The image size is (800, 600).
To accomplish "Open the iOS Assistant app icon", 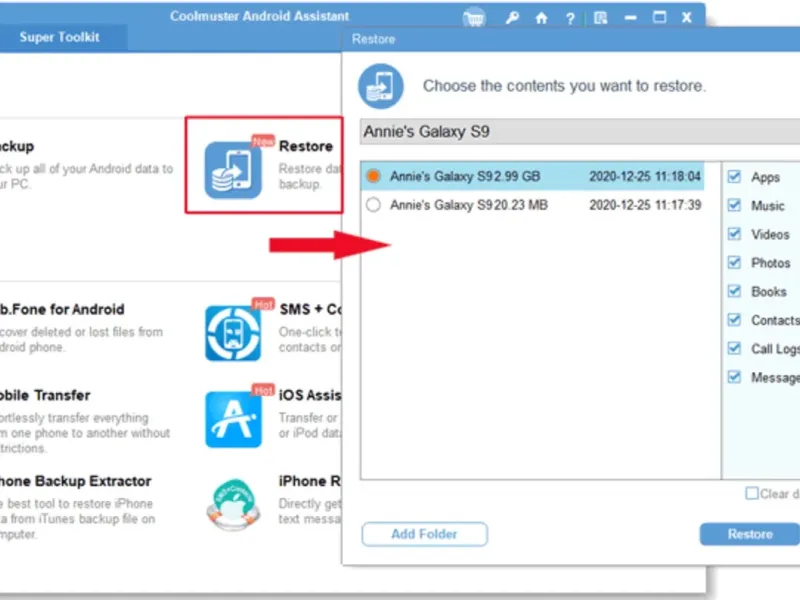I will (x=233, y=419).
